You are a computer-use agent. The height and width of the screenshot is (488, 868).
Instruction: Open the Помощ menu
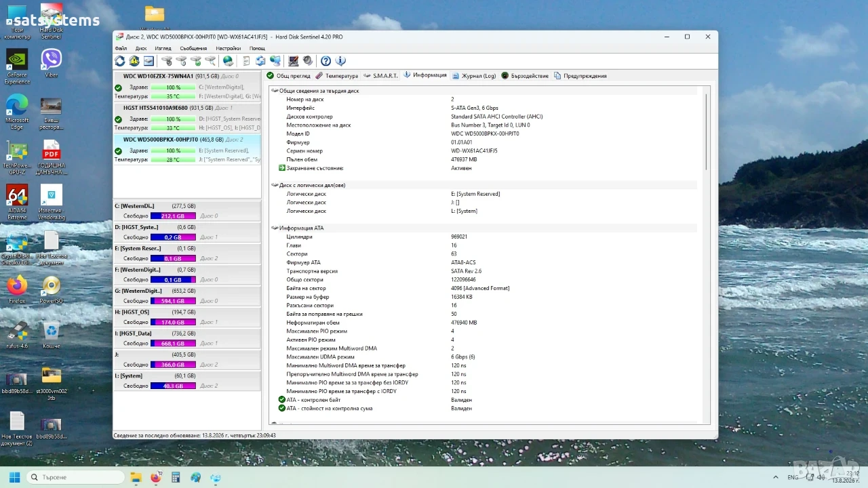coord(257,48)
